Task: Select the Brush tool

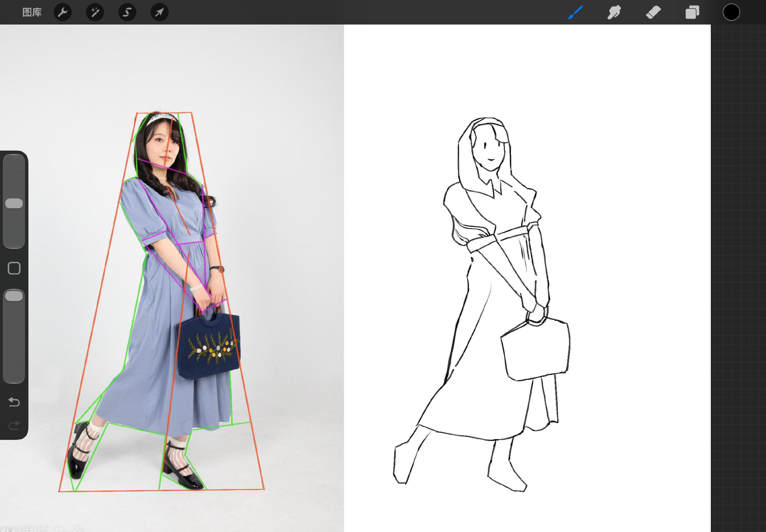Action: (575, 12)
